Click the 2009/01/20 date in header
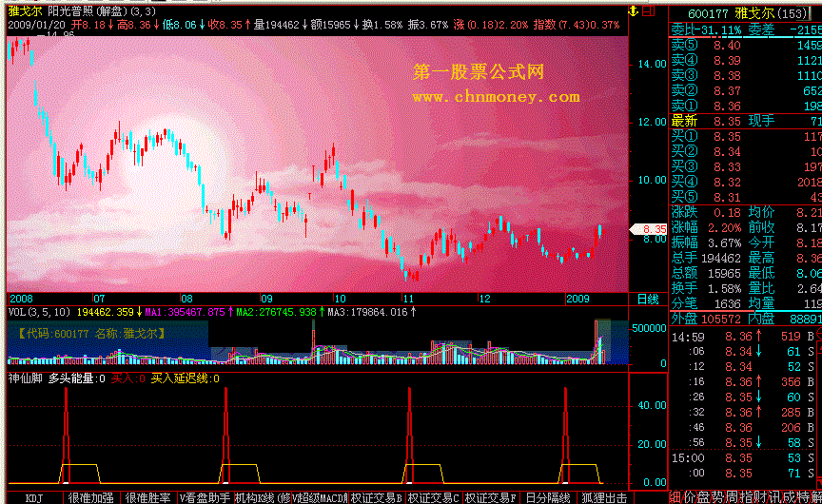Viewport: 822px width, 504px height. 37,25
